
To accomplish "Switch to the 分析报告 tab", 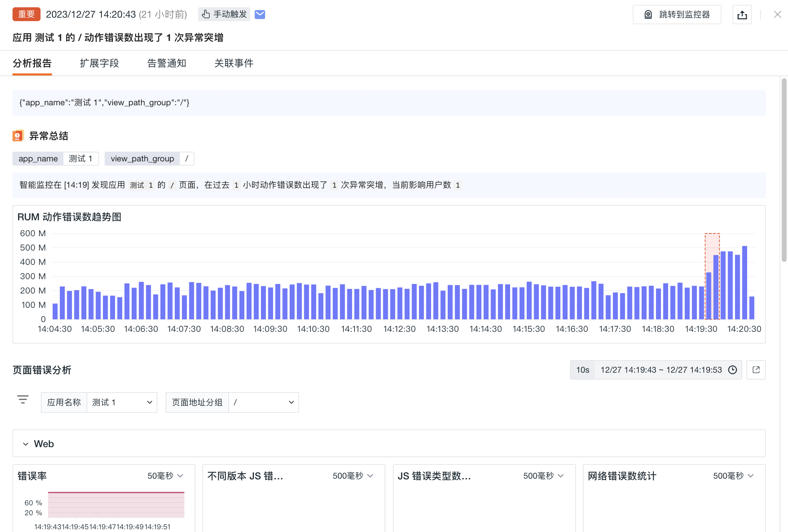I will pos(32,63).
